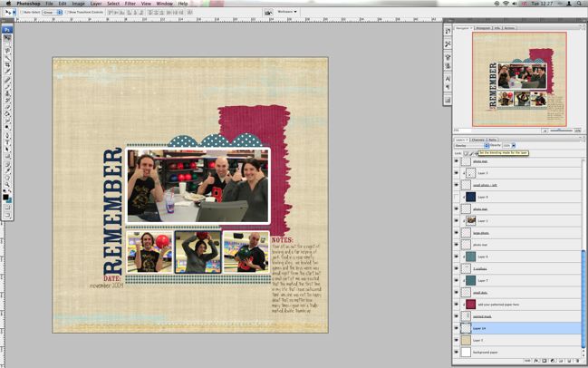Viewport: 588px width, 368px height.
Task: Toggle lock transparent pixels
Action: click(x=466, y=153)
